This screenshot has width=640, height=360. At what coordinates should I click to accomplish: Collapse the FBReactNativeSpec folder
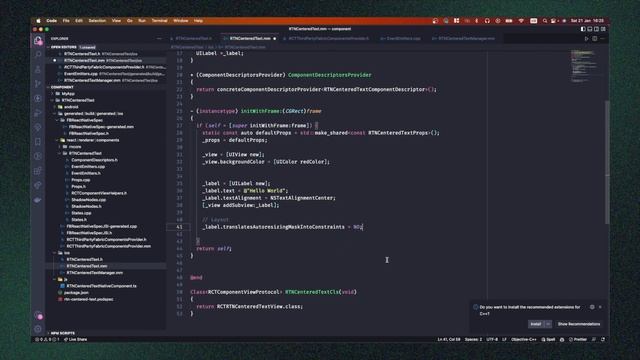pyautogui.click(x=84, y=120)
